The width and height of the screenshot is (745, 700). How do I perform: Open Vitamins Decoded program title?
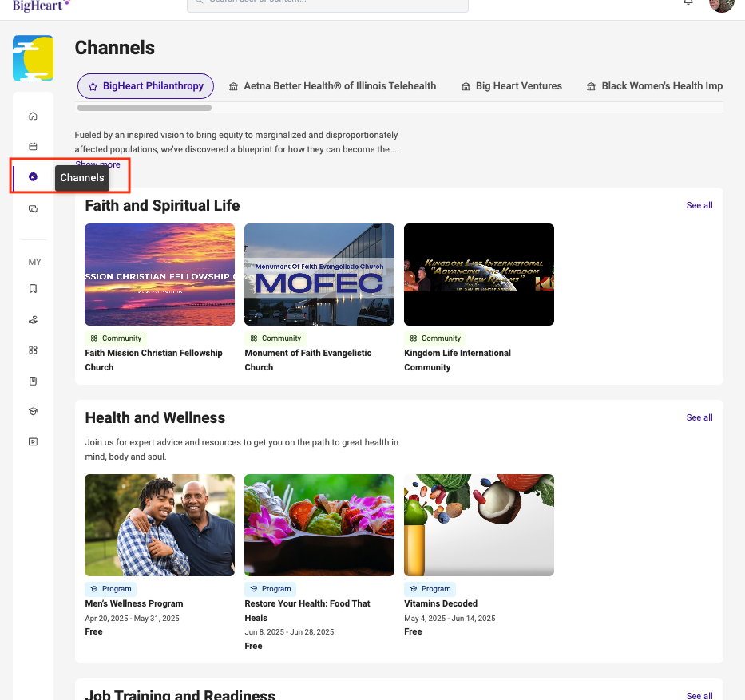tap(441, 603)
